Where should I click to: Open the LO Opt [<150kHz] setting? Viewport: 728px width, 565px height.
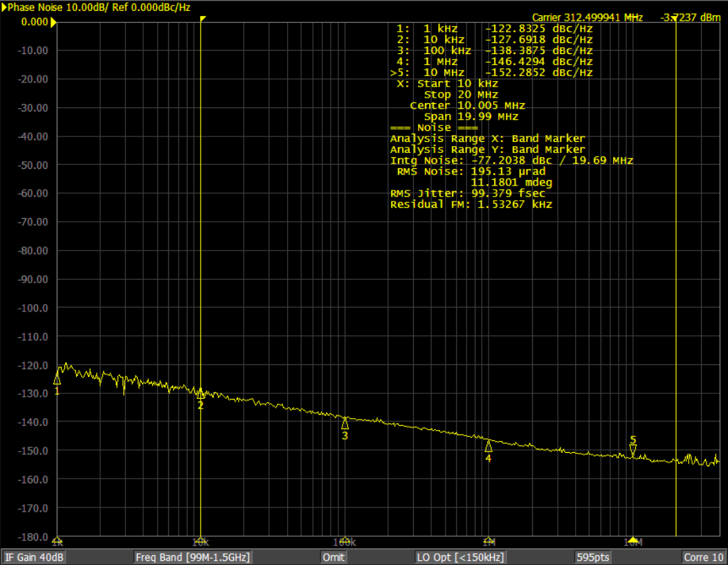[460, 557]
